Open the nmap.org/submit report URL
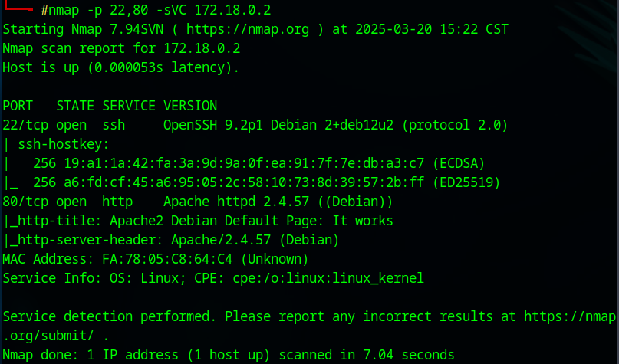 point(569,316)
